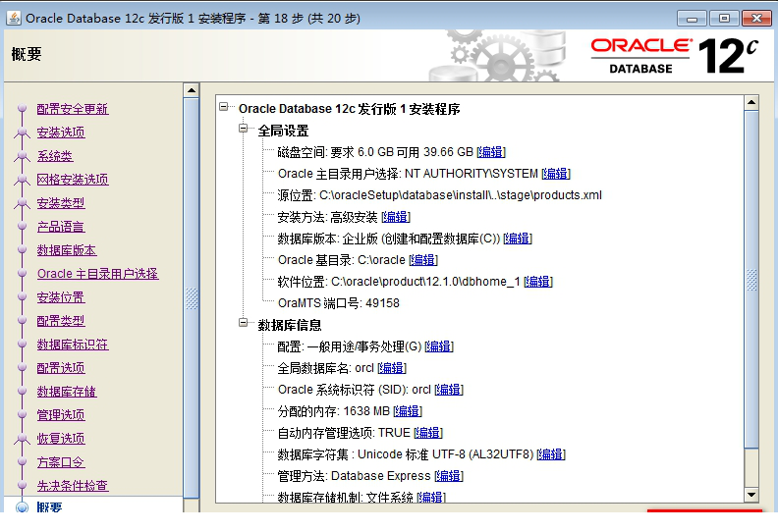This screenshot has width=778, height=532.
Task: Select the 源位置 products.xml row
Action: 439,195
